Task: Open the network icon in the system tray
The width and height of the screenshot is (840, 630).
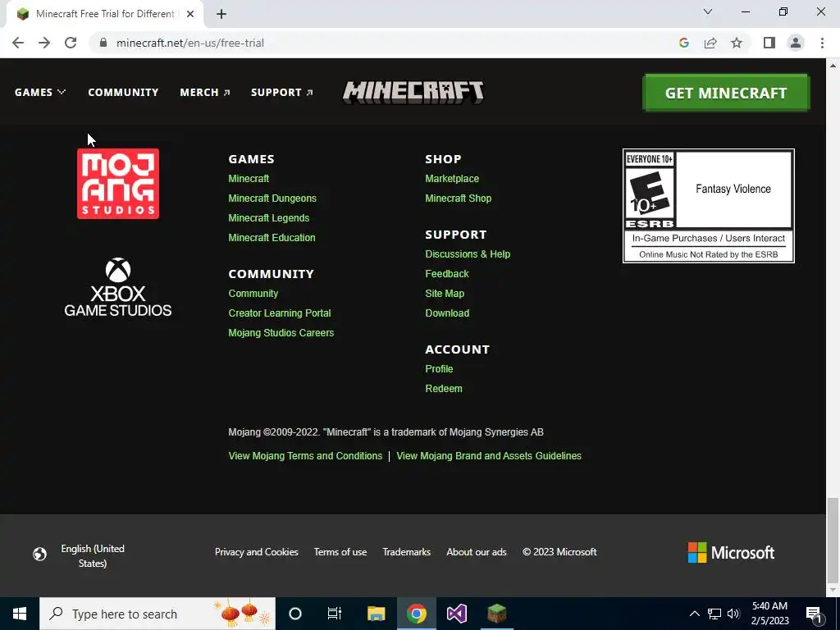Action: 714,614
